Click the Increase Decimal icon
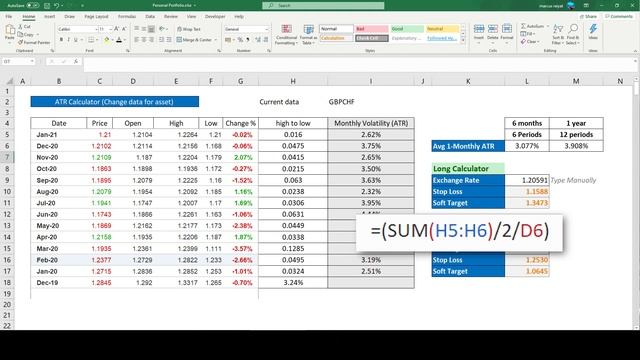 (x=258, y=40)
